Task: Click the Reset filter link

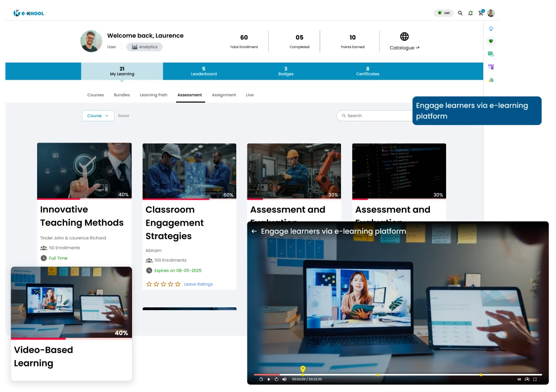Action: [123, 116]
